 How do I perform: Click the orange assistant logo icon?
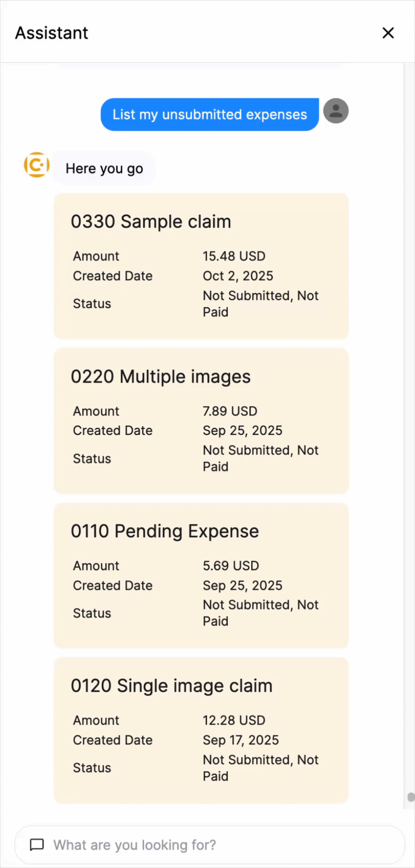37,165
